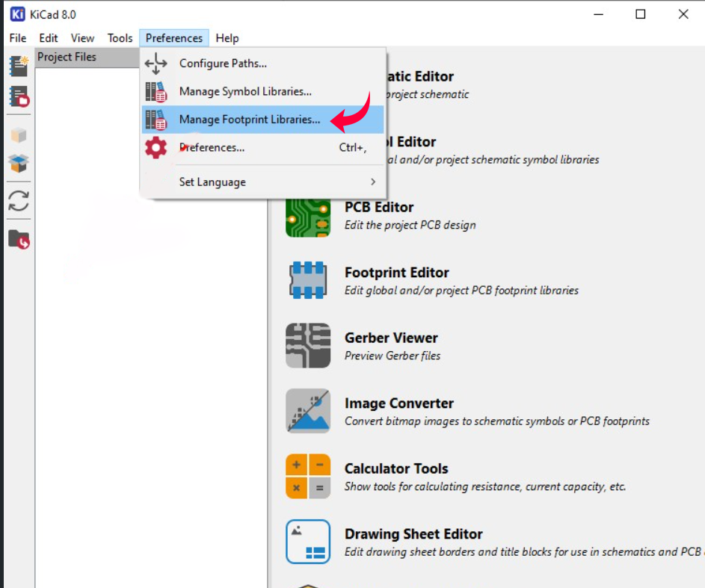Click 'Edit global and/or project PCB footprint libraries'
The image size is (705, 588).
[x=461, y=291]
